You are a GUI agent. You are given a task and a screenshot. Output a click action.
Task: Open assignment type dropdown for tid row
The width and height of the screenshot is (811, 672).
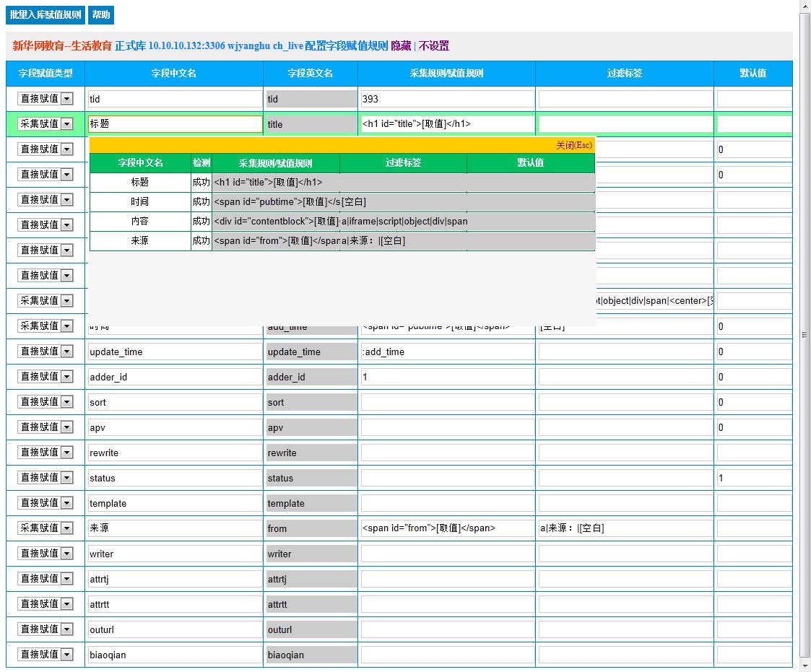45,99
